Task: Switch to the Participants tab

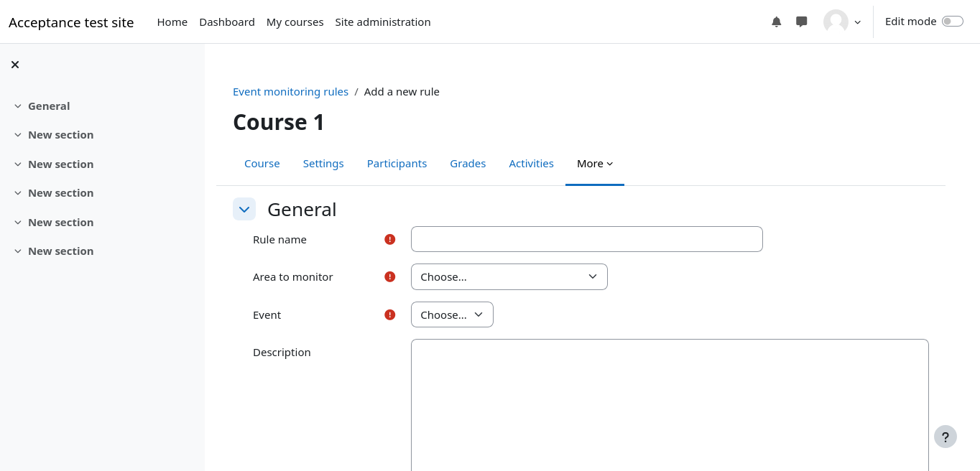Action: point(397,164)
